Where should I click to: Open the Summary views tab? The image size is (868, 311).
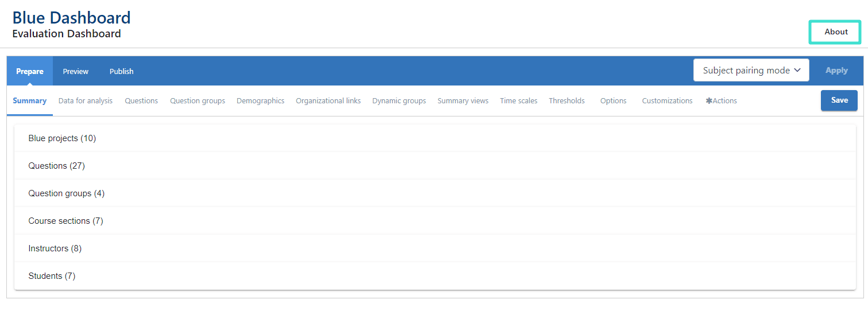click(x=463, y=100)
